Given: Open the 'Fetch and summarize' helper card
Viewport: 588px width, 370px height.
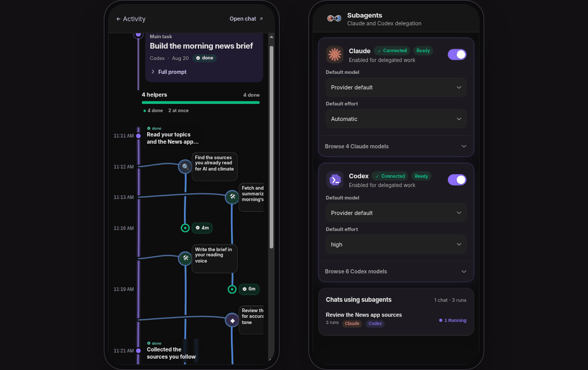Looking at the screenshot, I should (251, 197).
